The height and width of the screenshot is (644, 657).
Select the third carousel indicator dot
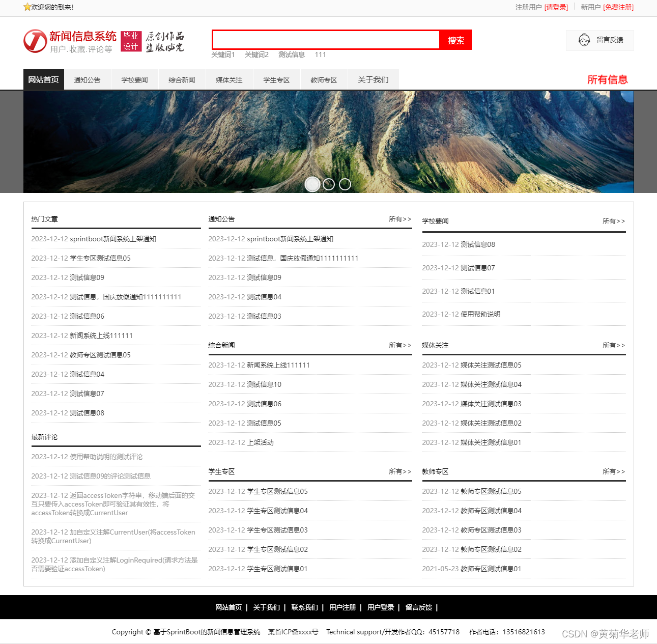(345, 184)
